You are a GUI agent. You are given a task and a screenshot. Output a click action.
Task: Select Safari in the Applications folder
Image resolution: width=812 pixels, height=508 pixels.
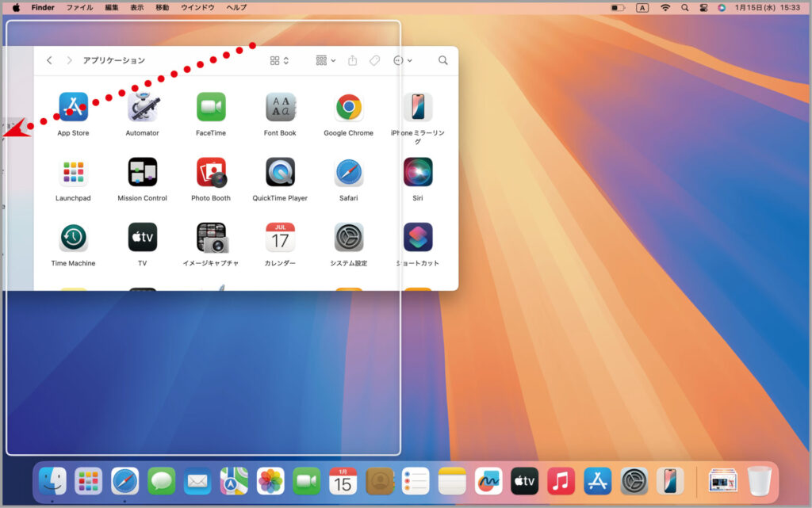coord(349,172)
